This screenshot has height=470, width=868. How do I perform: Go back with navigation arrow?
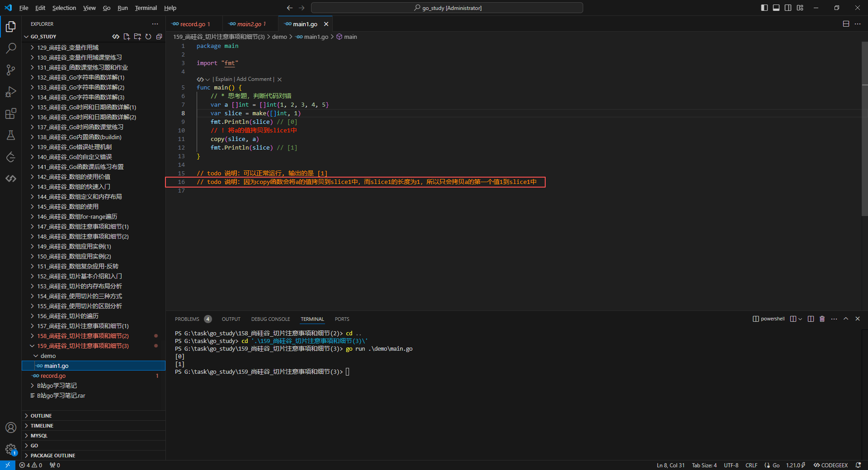click(x=290, y=8)
